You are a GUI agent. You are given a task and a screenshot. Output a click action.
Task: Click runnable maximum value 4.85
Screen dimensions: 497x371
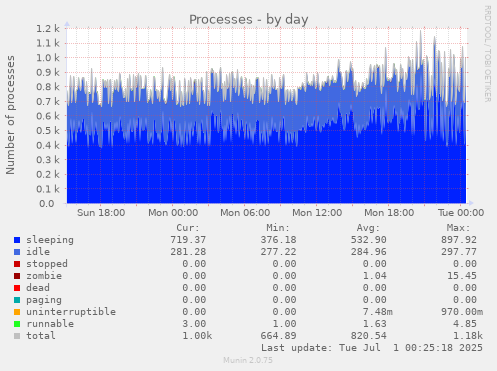[465, 324]
